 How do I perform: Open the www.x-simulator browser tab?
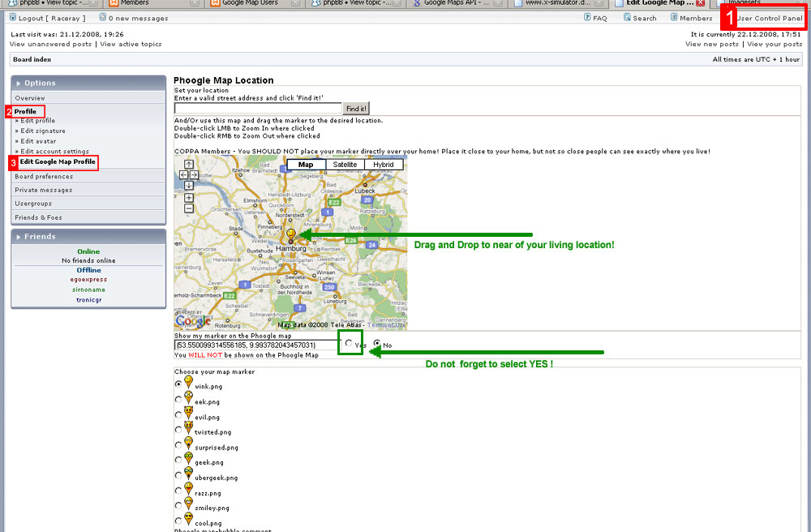click(x=558, y=3)
